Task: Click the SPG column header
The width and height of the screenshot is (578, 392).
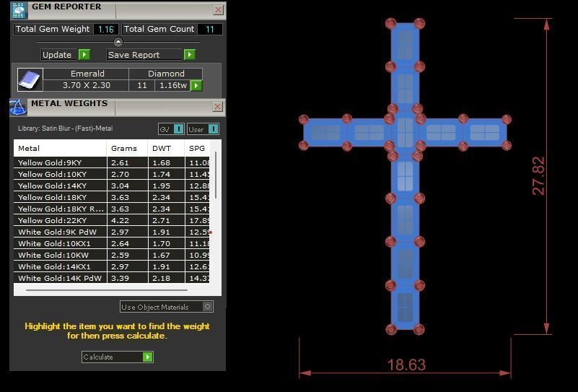Action: coord(197,148)
